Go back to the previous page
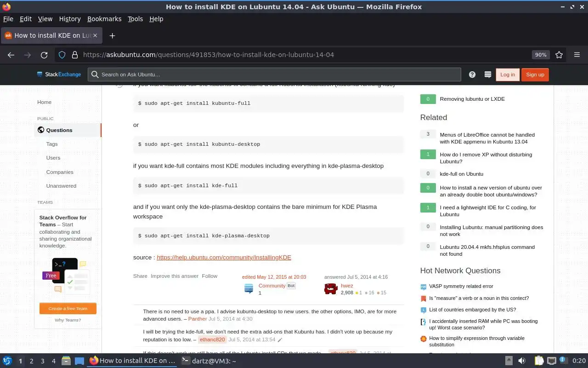This screenshot has width=588, height=368. (11, 55)
